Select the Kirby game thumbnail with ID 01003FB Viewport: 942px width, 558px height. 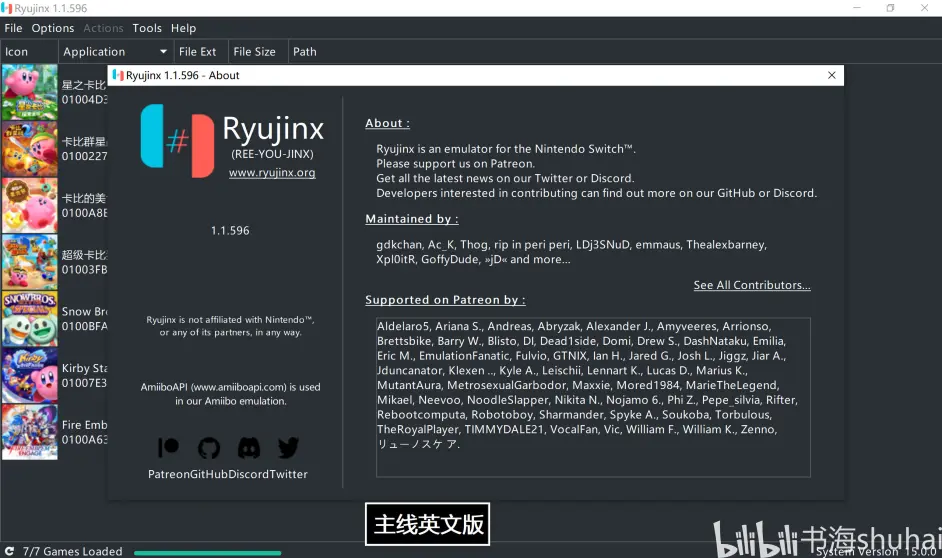29,262
